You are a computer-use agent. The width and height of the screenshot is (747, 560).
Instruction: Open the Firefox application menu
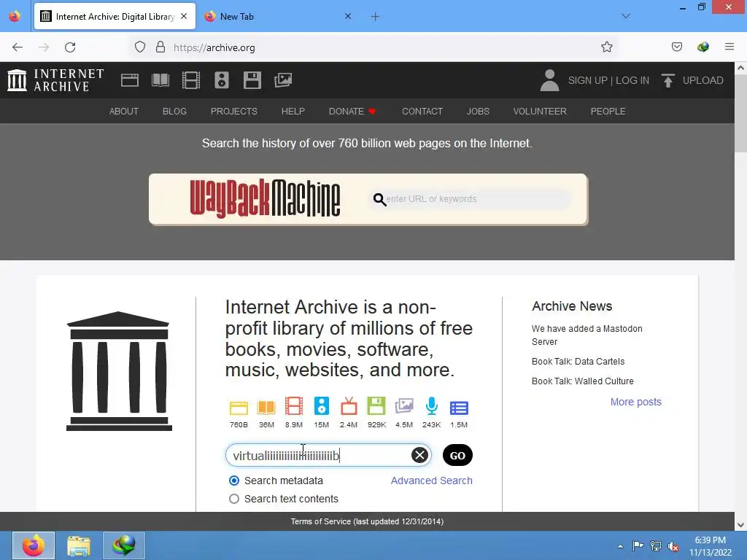click(729, 47)
